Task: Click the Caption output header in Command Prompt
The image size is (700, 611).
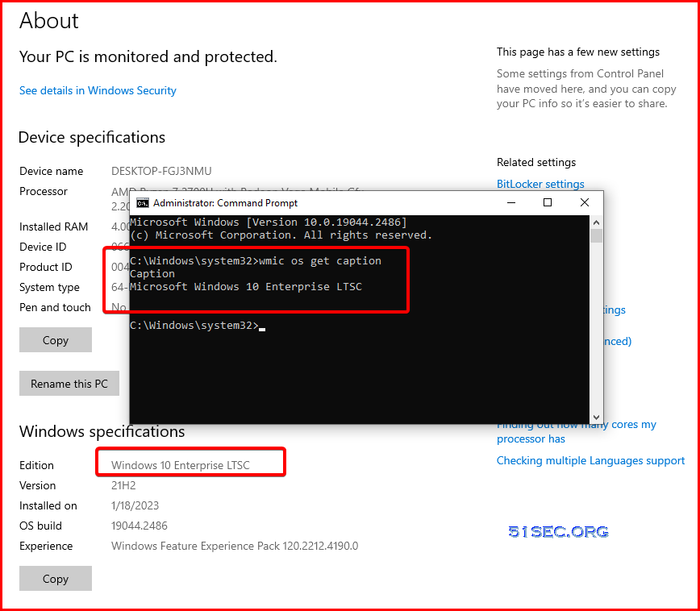Action: point(152,273)
